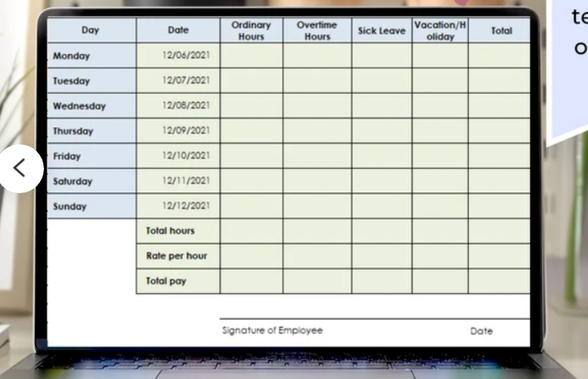Viewport: 588px width, 379px height.
Task: Click Saturday's Ordinary Hours cell
Action: (252, 181)
